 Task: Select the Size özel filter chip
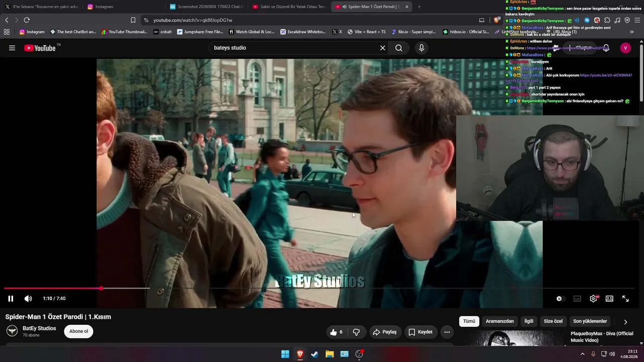coord(553,321)
